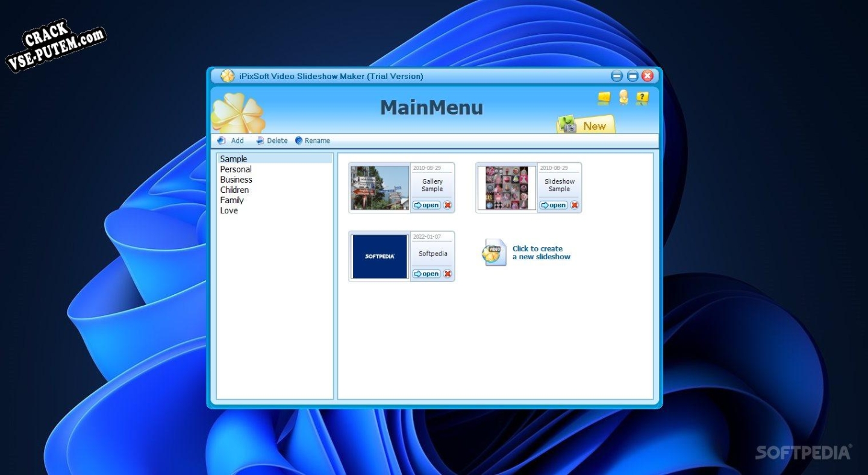Pick the Love category from list
The image size is (868, 475).
229,210
